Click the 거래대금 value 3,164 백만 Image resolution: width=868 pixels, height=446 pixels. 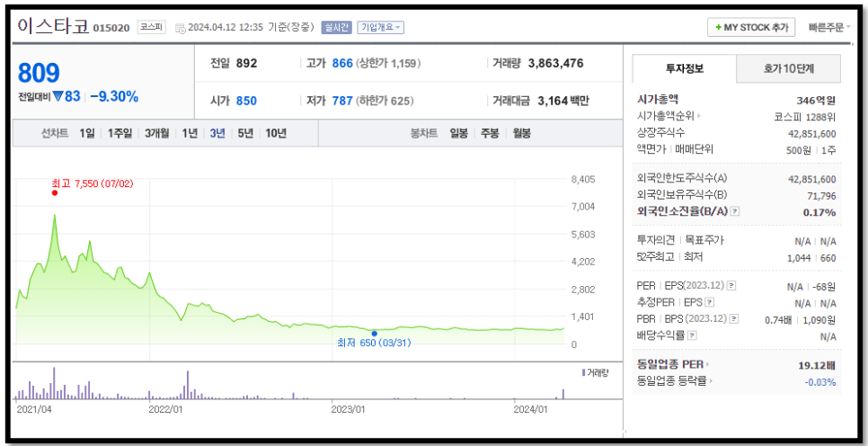[563, 101]
